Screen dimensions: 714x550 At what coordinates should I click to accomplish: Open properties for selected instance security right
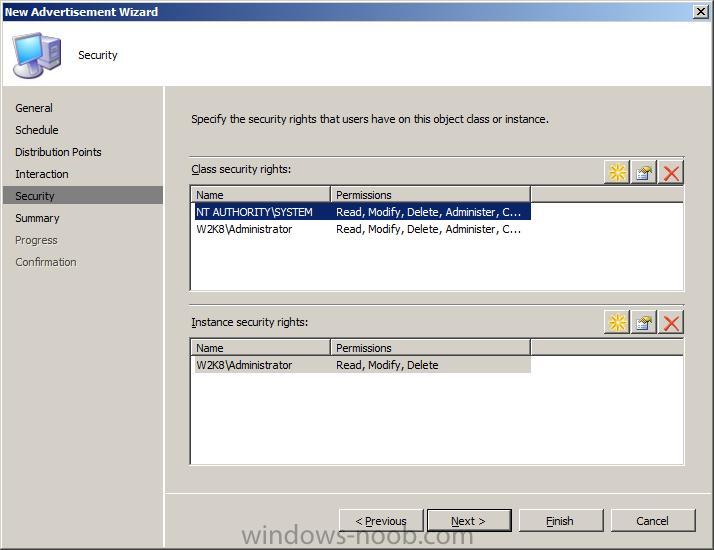click(644, 322)
